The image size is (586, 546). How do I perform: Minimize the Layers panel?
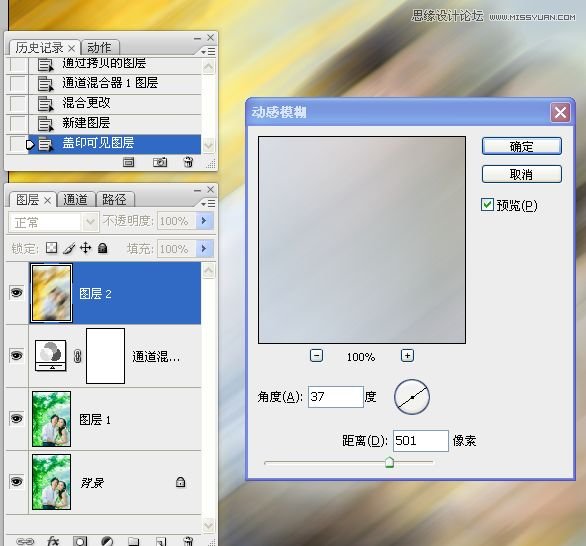coord(197,190)
